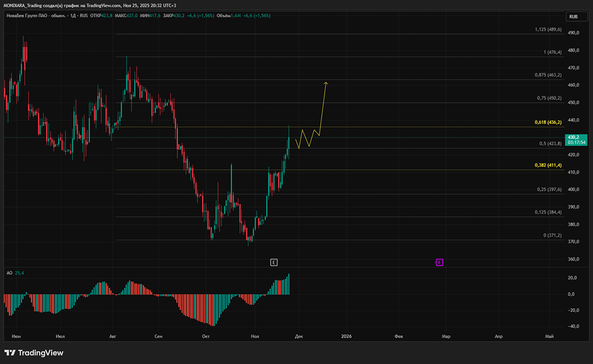
Task: Click the Мар label on the time axis
Action: tap(447, 336)
